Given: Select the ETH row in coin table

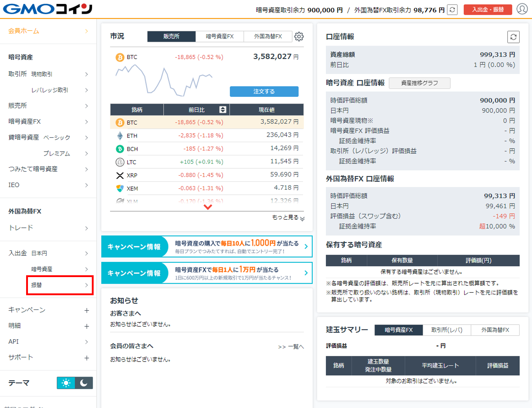Looking at the screenshot, I should pos(207,136).
